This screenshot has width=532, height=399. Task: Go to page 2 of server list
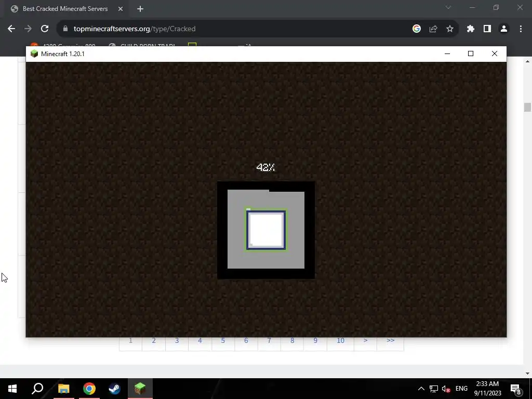point(154,341)
